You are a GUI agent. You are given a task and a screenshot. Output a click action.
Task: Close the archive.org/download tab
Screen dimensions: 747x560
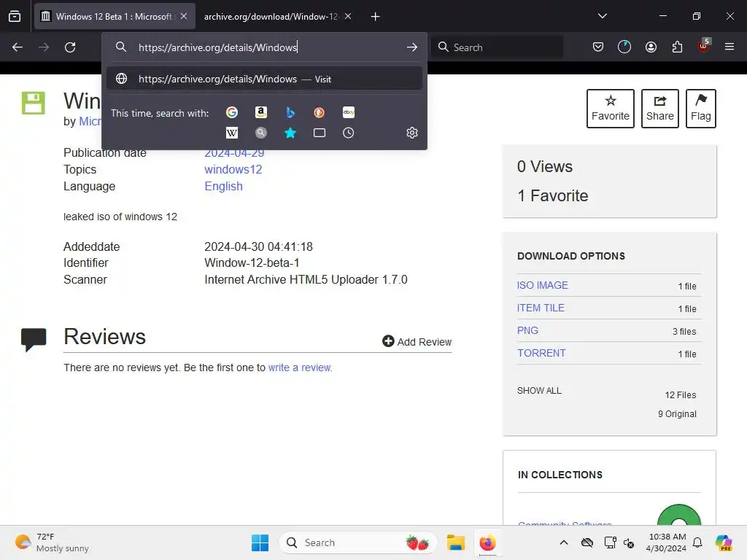[x=348, y=16]
